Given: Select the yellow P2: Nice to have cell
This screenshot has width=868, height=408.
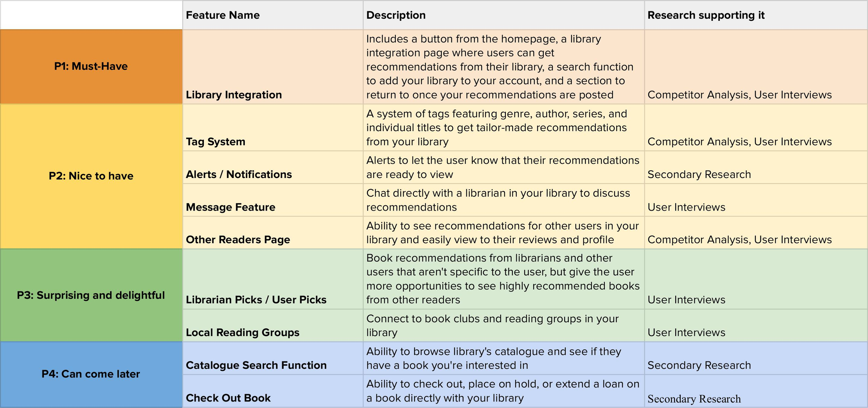Looking at the screenshot, I should (x=91, y=176).
